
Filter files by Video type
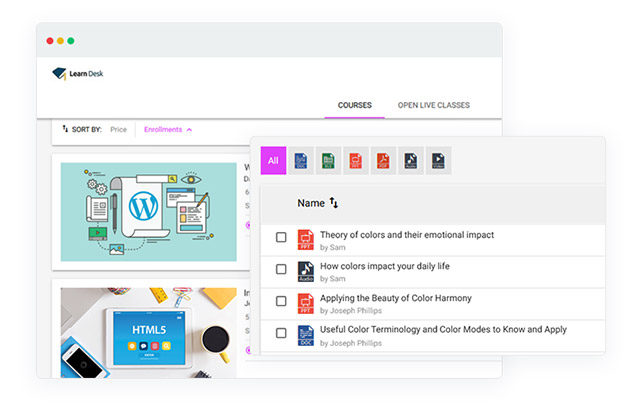[x=438, y=160]
